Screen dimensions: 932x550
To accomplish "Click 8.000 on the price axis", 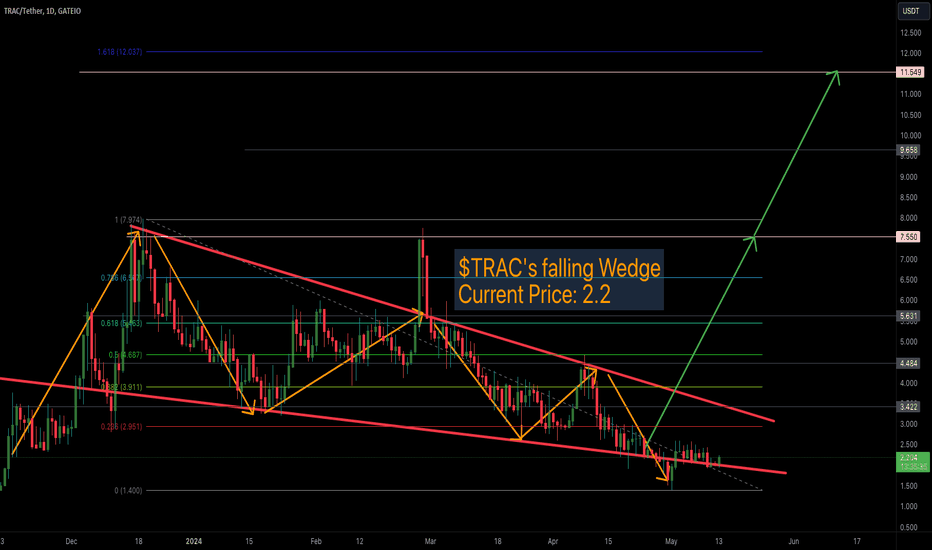I will click(x=909, y=218).
